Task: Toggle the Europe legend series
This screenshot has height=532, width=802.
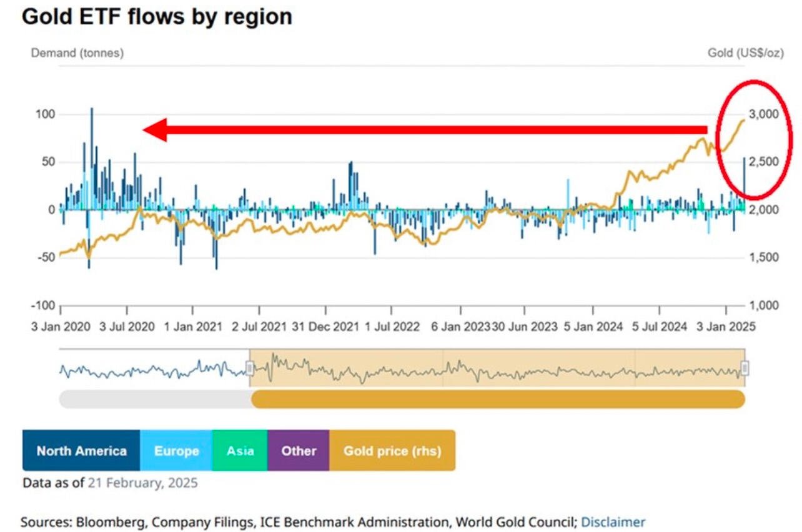Action: [176, 450]
